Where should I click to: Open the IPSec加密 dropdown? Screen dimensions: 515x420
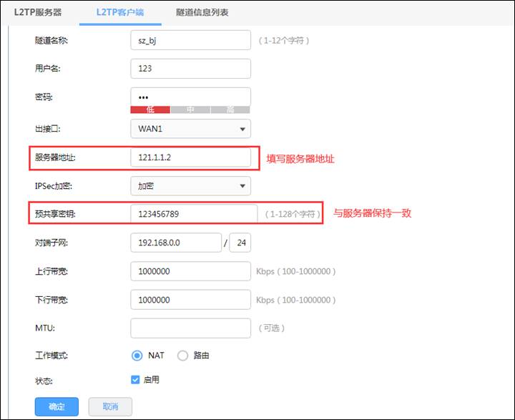190,187
